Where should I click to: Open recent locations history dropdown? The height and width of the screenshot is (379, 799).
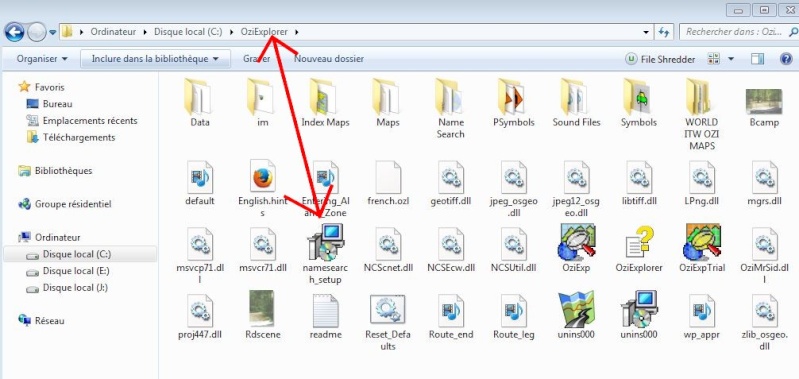click(x=52, y=33)
